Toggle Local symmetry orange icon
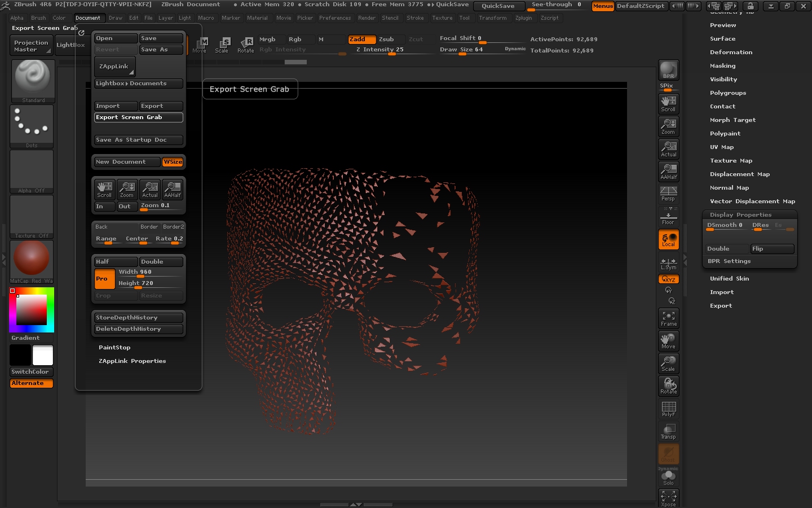 click(668, 239)
